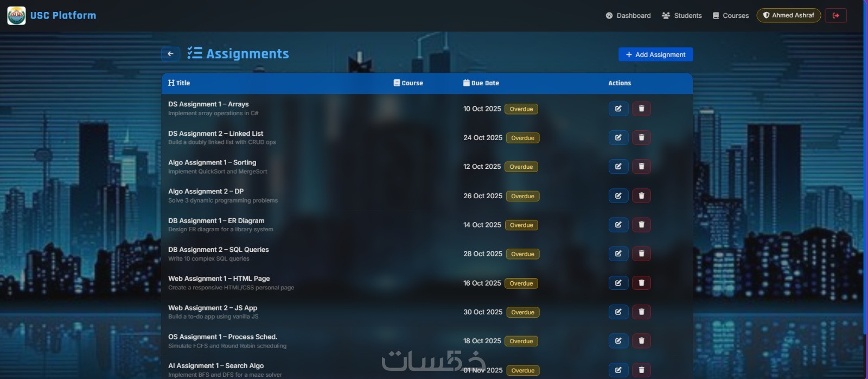Go to the Courses page
Image resolution: width=868 pixels, height=379 pixels.
(730, 16)
